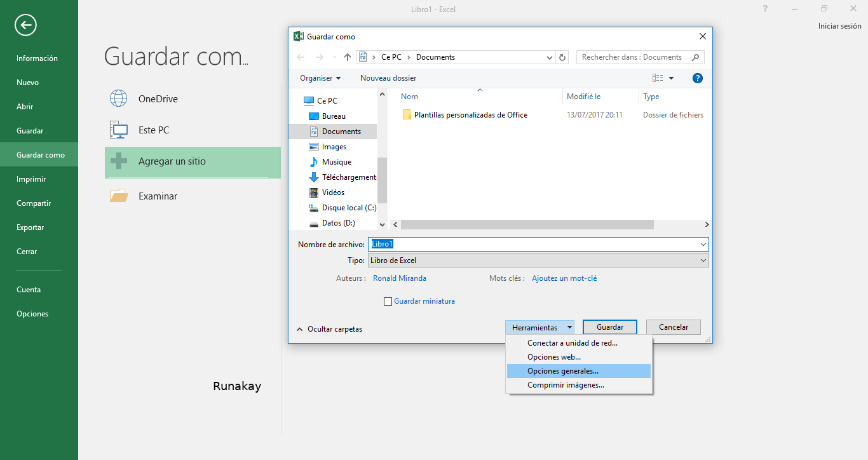
Task: Sort by the Type column header
Action: pos(651,97)
